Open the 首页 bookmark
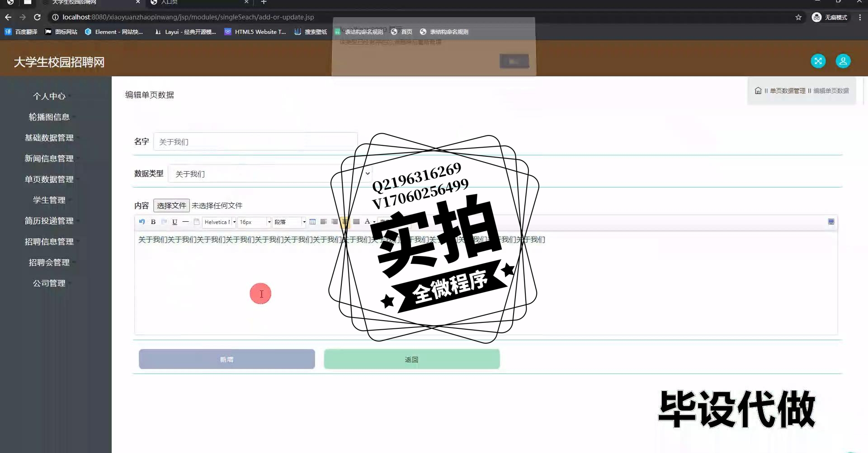Screen dimensions: 868x453 402,32
